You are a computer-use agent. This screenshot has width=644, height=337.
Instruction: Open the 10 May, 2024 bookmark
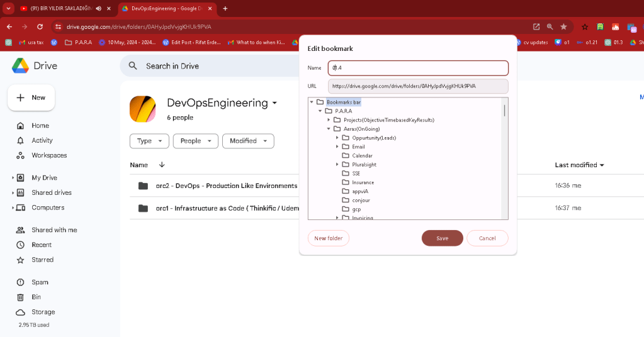click(x=127, y=42)
